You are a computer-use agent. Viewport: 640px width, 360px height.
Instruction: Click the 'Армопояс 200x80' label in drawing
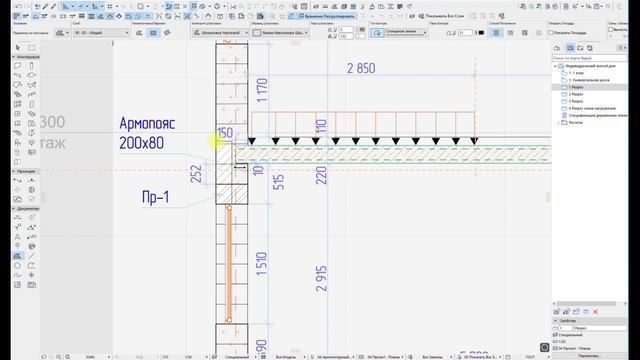click(147, 133)
